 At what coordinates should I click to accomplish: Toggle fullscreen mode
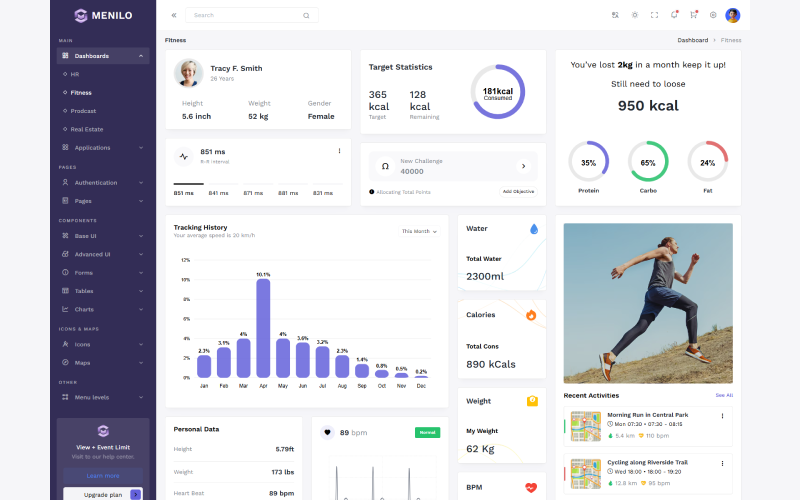(654, 15)
